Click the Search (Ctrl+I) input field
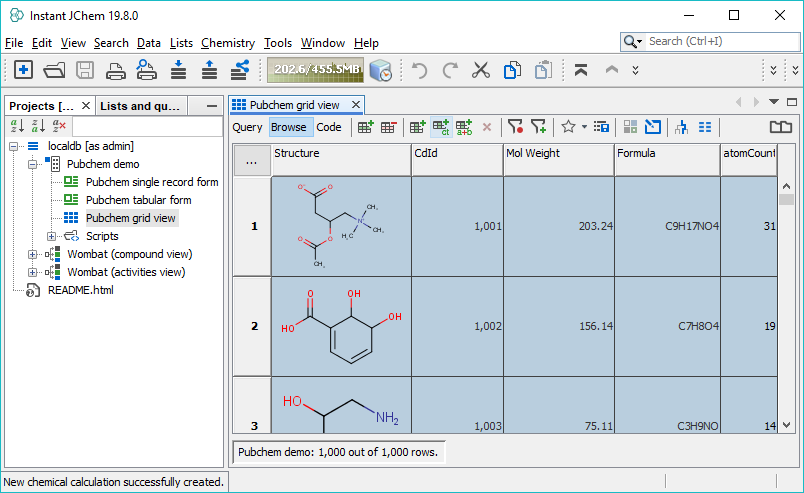Viewport: 804px width, 493px height. coord(718,41)
